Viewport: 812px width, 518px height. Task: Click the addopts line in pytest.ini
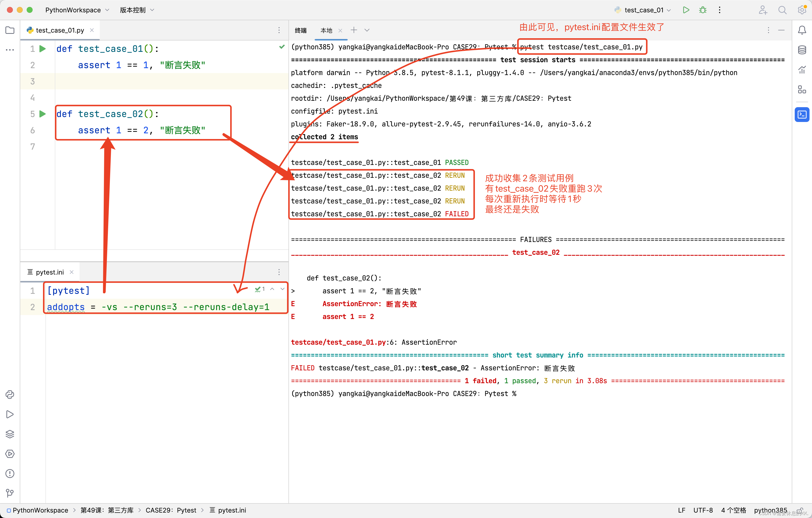click(158, 307)
